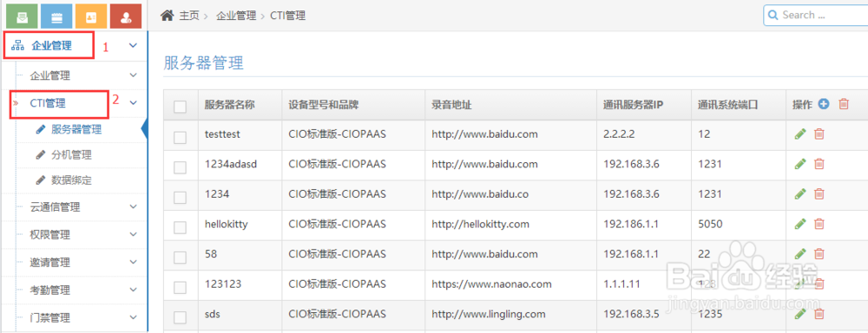The width and height of the screenshot is (868, 333).
Task: Open the 门禁管理 menu item
Action: 49,318
